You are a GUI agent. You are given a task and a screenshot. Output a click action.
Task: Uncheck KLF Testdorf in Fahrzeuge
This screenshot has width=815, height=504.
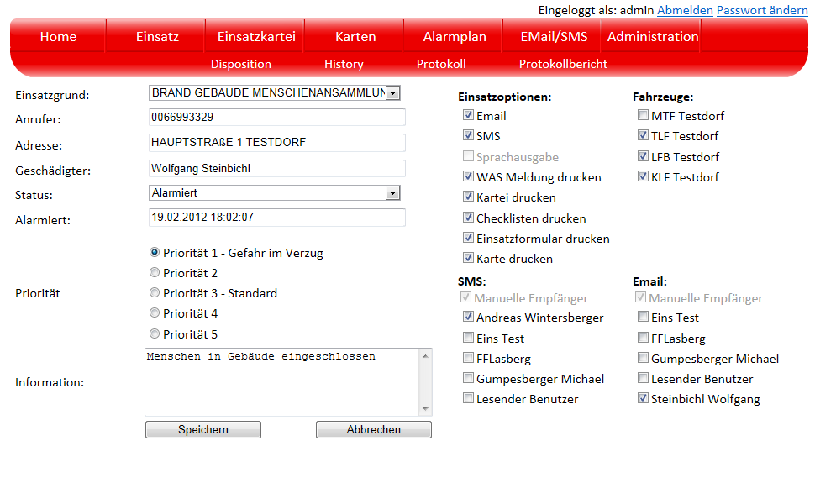(x=643, y=177)
